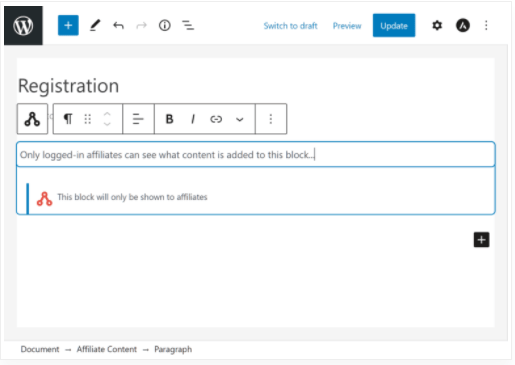515x365 pixels.
Task: Click the Registration page title
Action: 68,86
